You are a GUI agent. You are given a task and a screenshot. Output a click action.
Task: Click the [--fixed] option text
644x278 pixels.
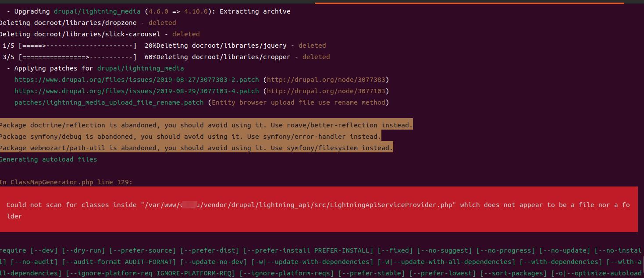pos(395,250)
